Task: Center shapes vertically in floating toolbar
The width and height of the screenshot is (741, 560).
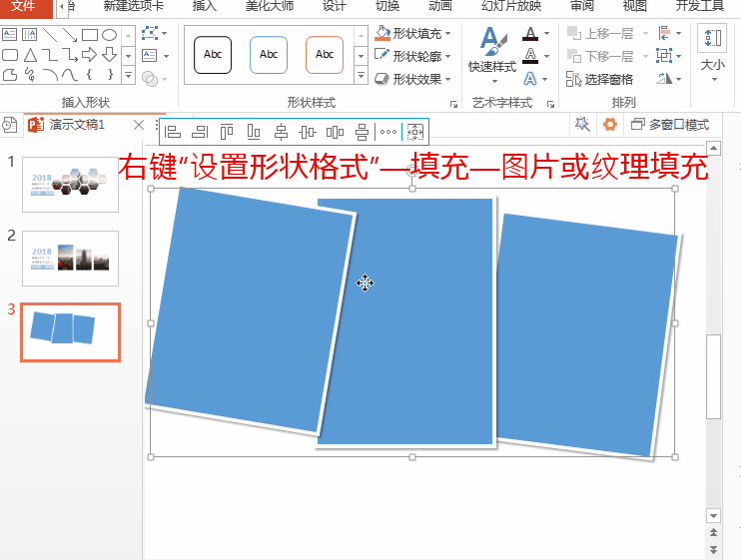Action: [x=308, y=132]
